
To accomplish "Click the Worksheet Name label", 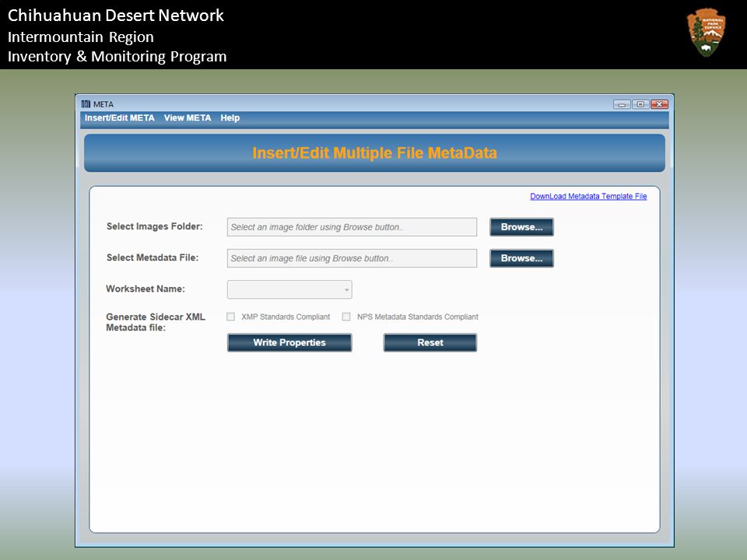I will pos(146,289).
